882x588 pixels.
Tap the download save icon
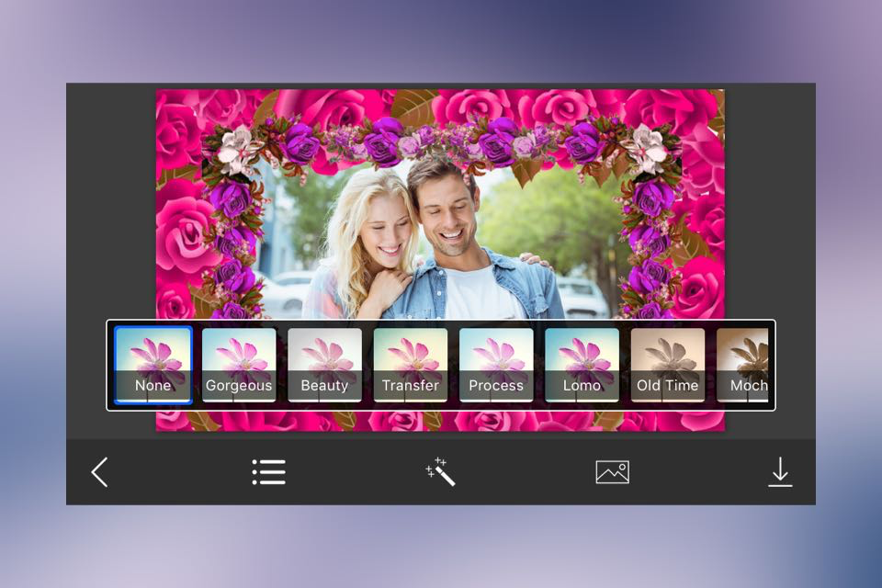(x=780, y=472)
